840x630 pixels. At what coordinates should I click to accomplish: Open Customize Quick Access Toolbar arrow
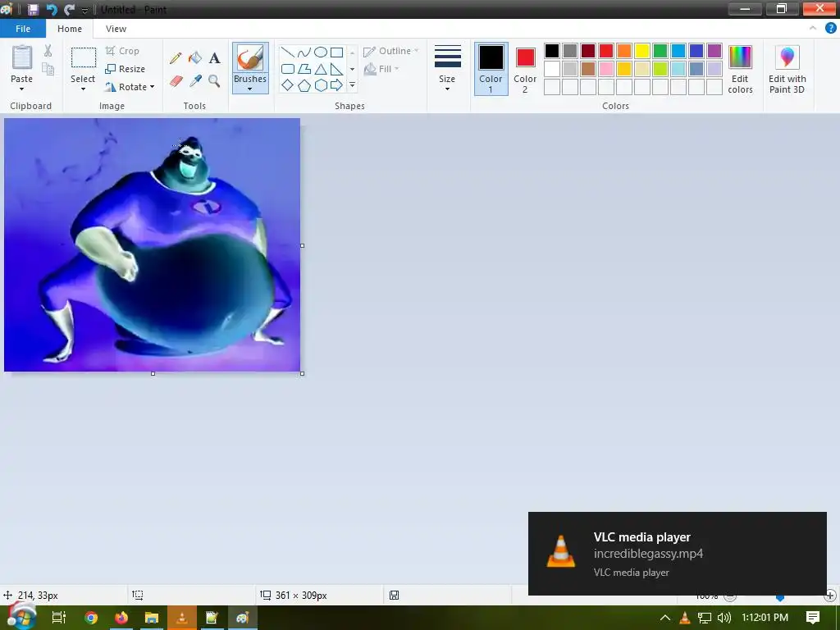coord(84,10)
